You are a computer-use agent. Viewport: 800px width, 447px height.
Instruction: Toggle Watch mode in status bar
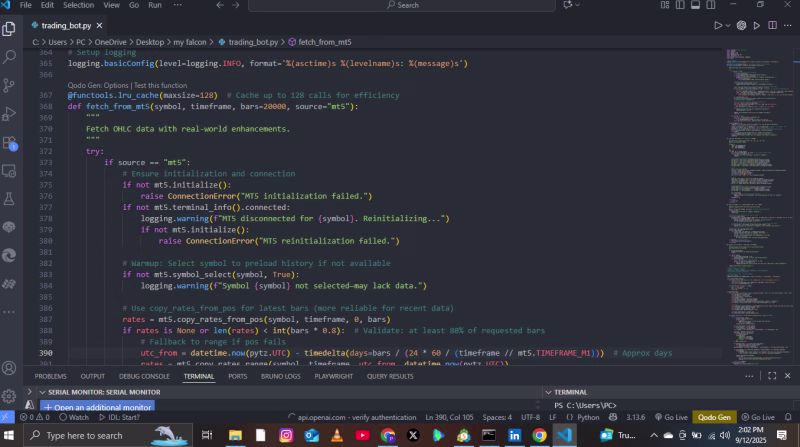74,417
